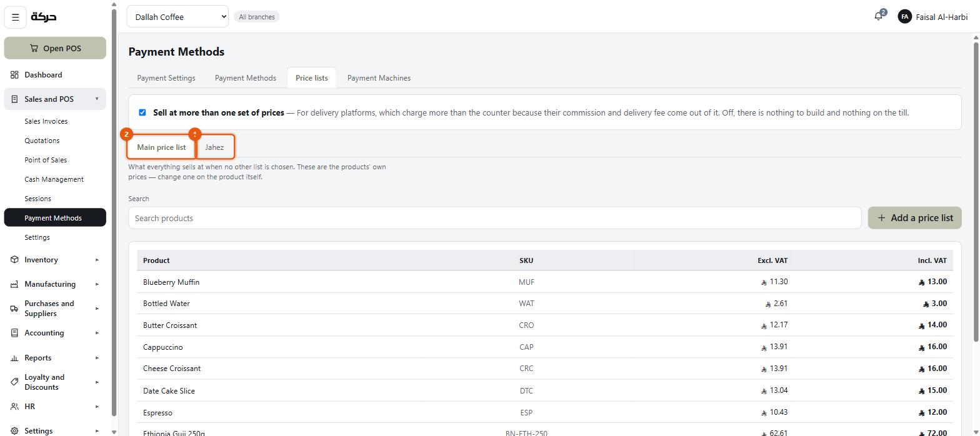Click the Sales and POS invoice icon
The image size is (980, 436).
point(14,99)
